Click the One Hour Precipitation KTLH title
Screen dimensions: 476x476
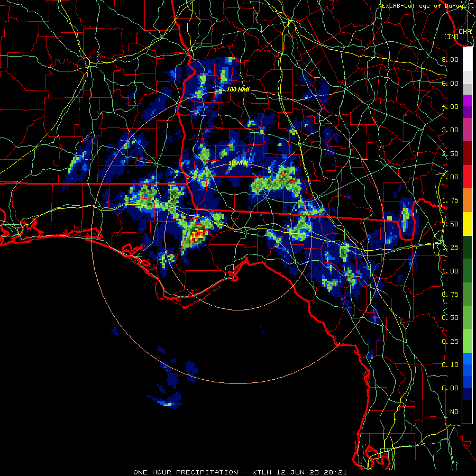(x=240, y=472)
